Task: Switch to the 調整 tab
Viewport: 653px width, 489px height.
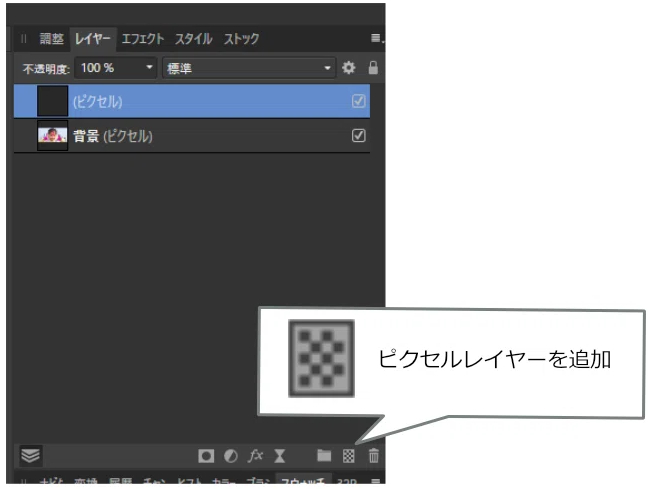Action: [51, 39]
